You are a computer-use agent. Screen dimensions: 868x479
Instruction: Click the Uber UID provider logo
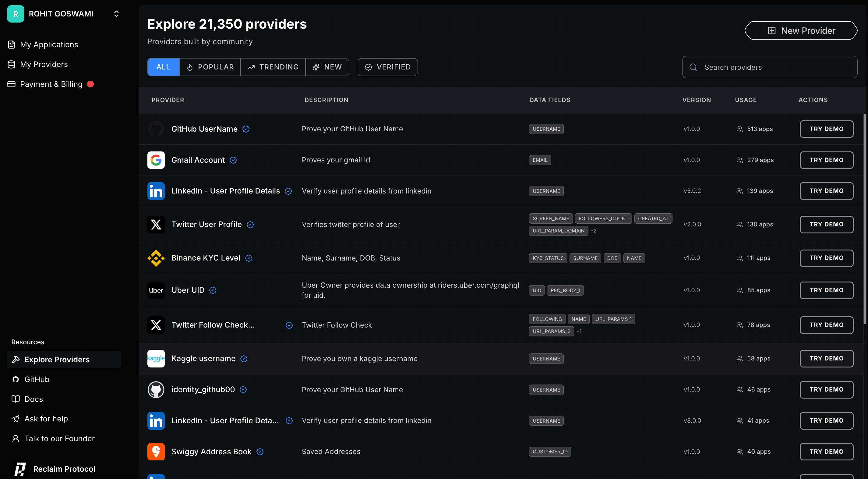point(156,290)
